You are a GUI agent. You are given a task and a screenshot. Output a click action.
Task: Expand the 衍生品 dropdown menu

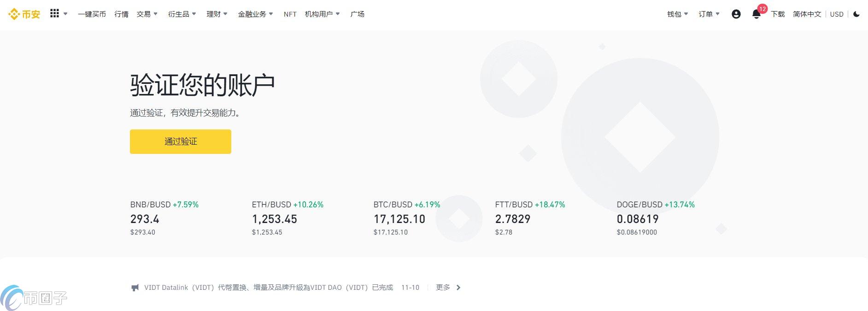pos(182,14)
